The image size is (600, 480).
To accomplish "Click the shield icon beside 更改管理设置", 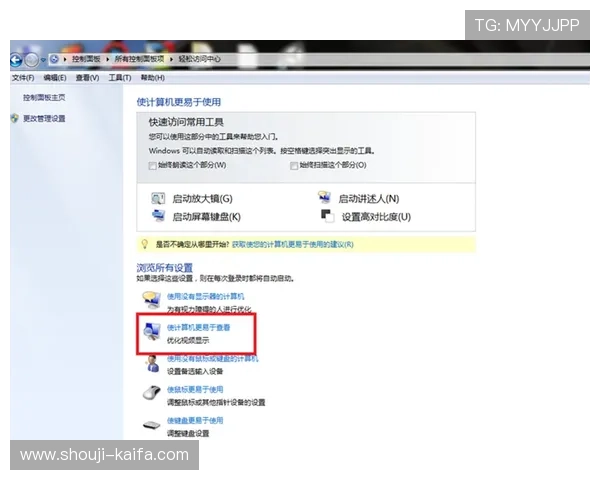I will 15,118.
